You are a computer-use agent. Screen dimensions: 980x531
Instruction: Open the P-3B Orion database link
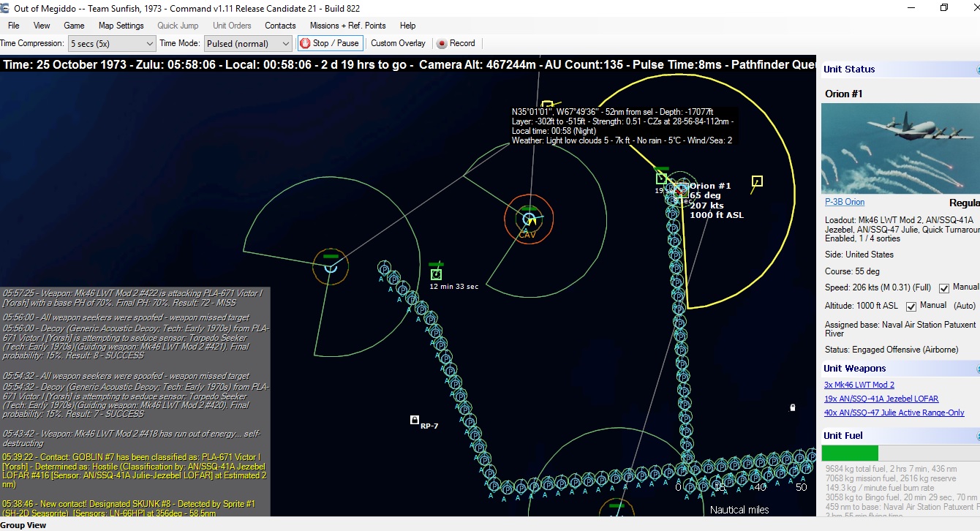[x=845, y=202]
